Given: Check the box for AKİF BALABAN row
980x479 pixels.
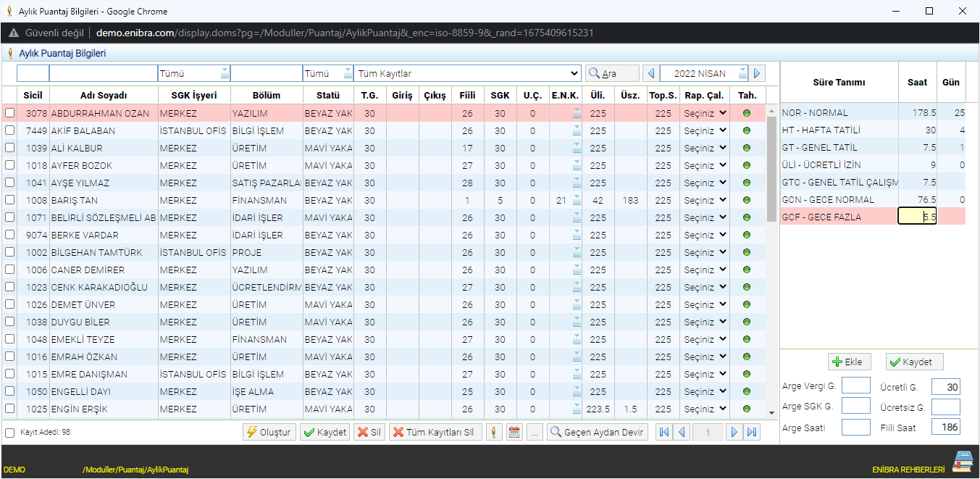Looking at the screenshot, I should [x=10, y=131].
